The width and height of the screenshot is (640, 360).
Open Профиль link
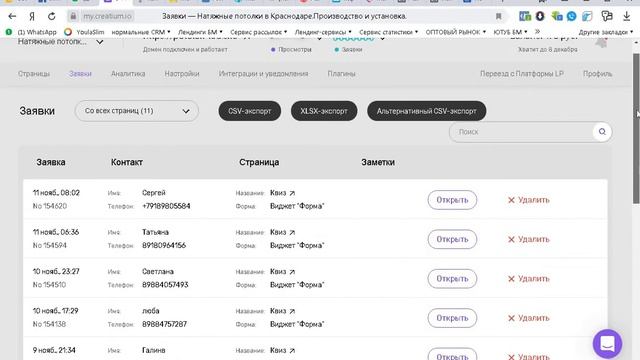coord(597,74)
